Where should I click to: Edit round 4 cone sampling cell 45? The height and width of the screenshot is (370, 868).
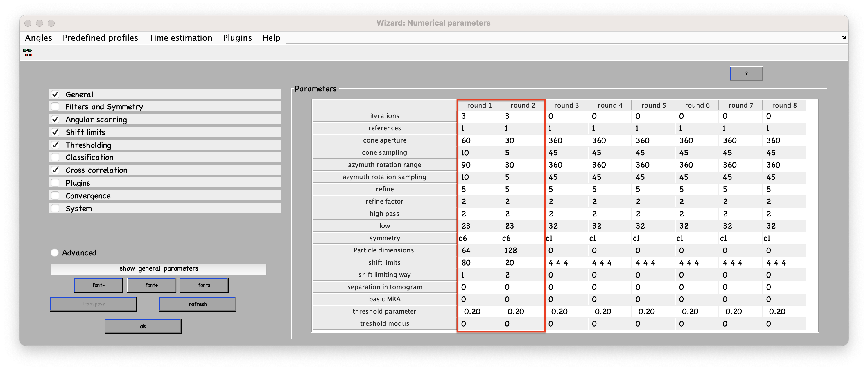[x=610, y=153]
